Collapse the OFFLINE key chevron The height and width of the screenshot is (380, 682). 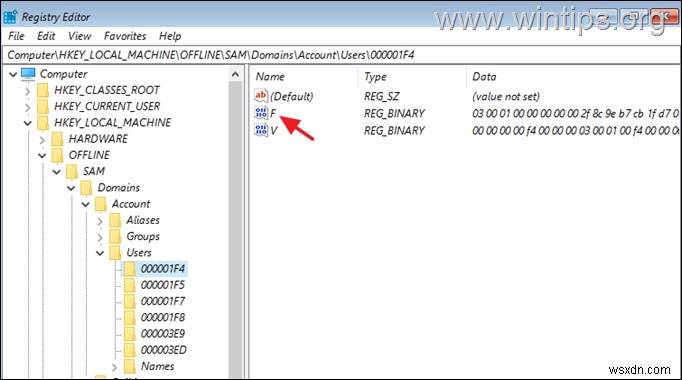pyautogui.click(x=42, y=155)
